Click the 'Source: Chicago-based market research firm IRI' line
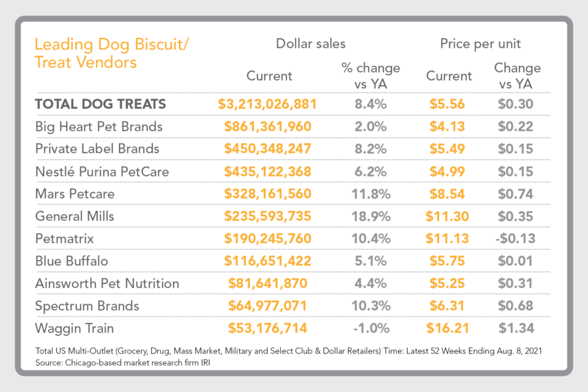 (x=127, y=363)
